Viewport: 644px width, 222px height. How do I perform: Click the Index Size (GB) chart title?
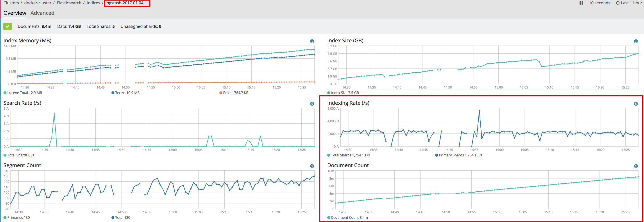click(x=345, y=41)
